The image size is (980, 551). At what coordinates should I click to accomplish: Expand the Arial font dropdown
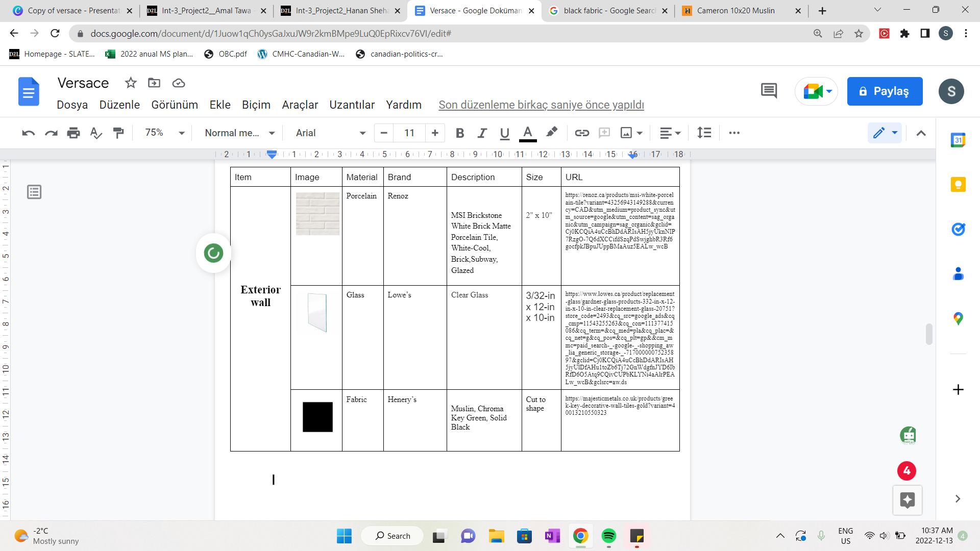(331, 133)
